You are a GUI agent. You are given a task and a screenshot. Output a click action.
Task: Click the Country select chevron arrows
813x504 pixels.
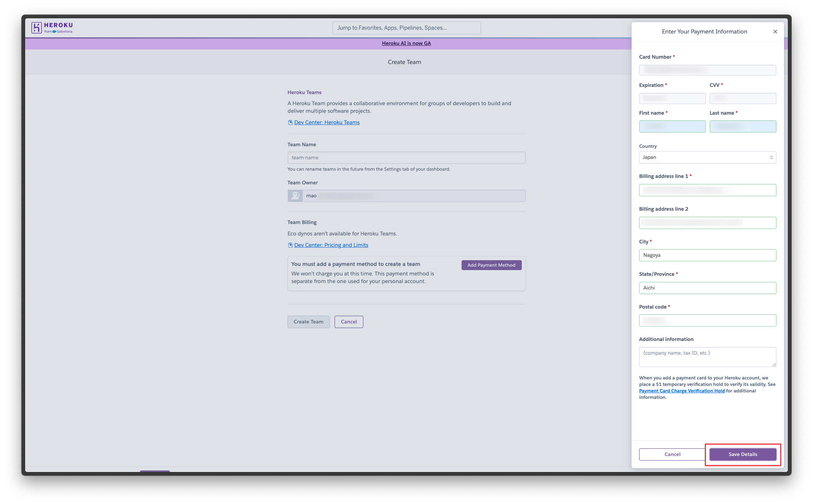pos(771,157)
